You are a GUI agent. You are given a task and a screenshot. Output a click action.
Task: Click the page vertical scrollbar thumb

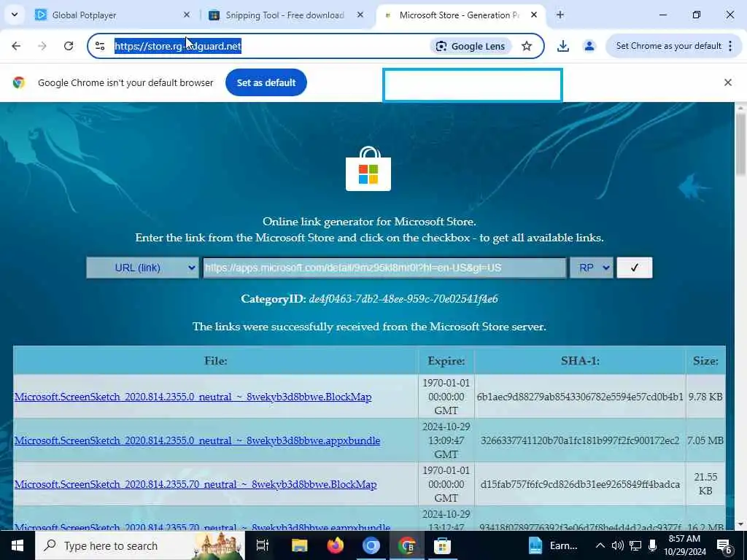point(740,144)
